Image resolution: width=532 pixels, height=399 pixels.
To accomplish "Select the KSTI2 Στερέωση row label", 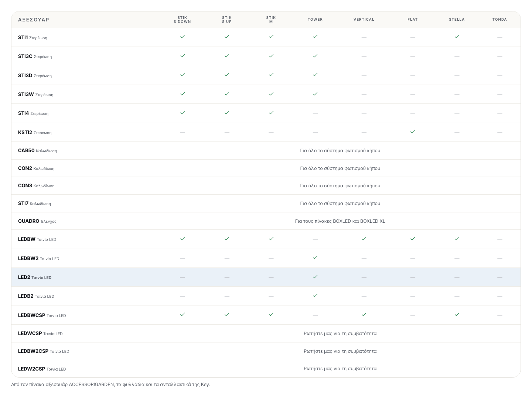I will [x=35, y=133].
